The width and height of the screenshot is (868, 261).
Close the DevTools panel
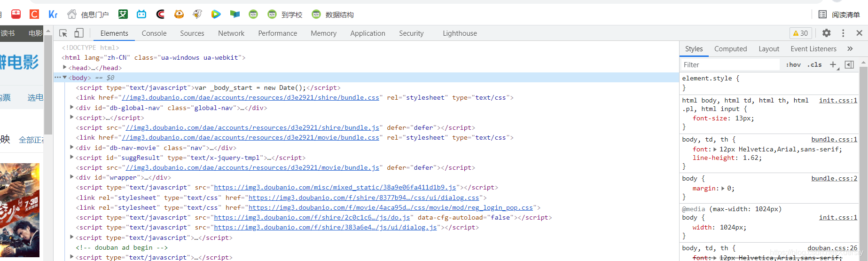859,33
